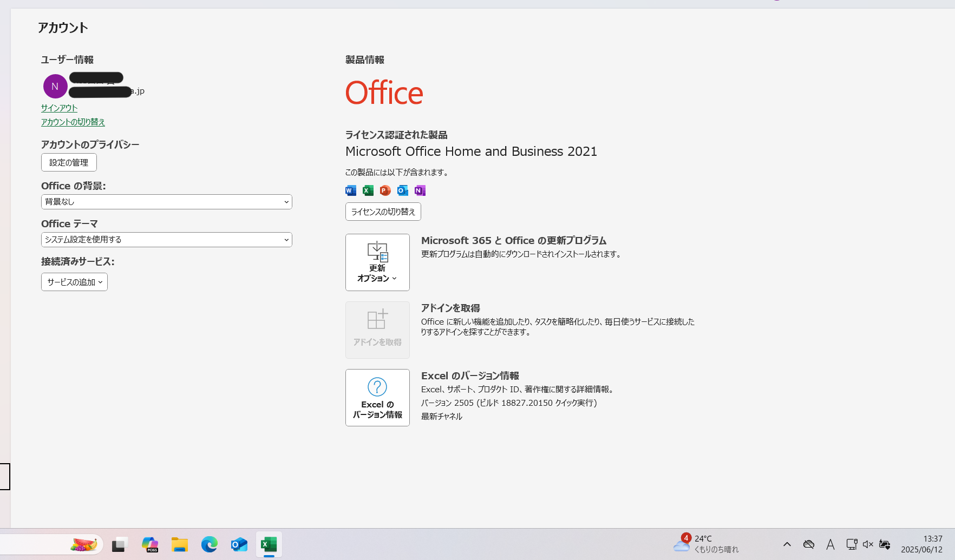Click the アドインを取得 button
955x560 pixels.
click(377, 330)
